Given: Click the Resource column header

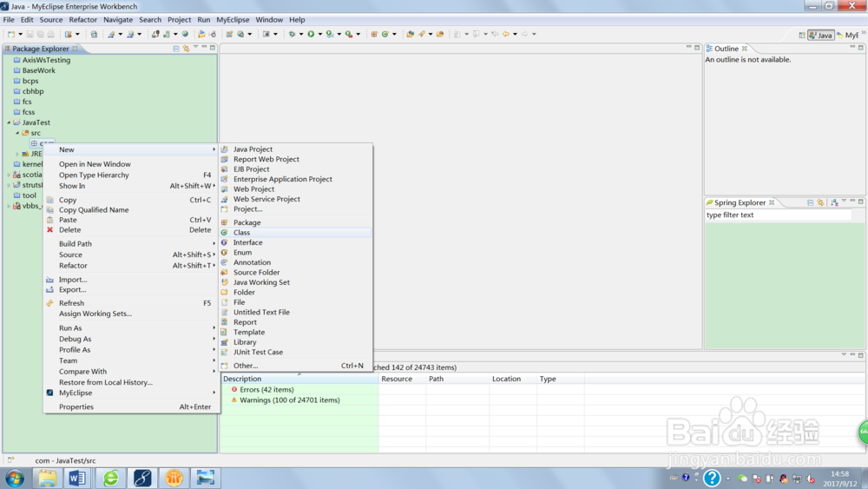Looking at the screenshot, I should [403, 379].
